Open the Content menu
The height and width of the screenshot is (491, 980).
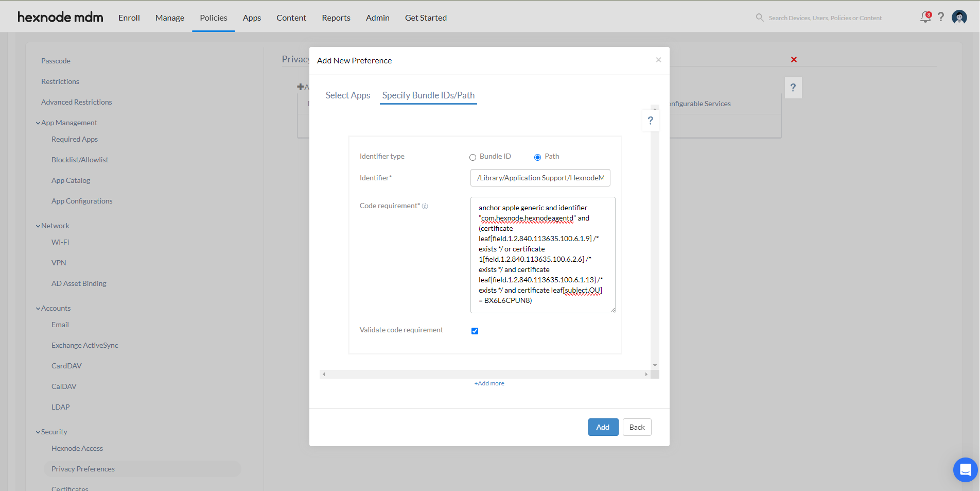(x=291, y=18)
